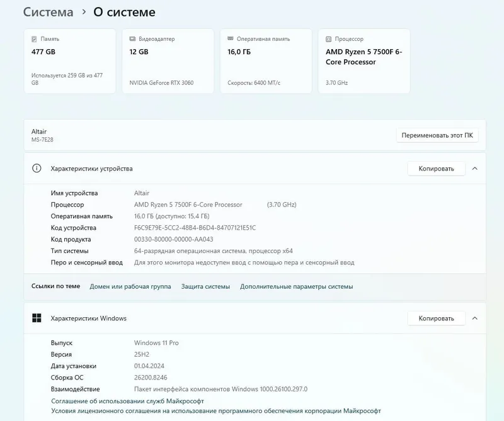Image resolution: width=504 pixels, height=421 pixels.
Task: Select OS build value 26200.8246
Action: click(x=151, y=378)
